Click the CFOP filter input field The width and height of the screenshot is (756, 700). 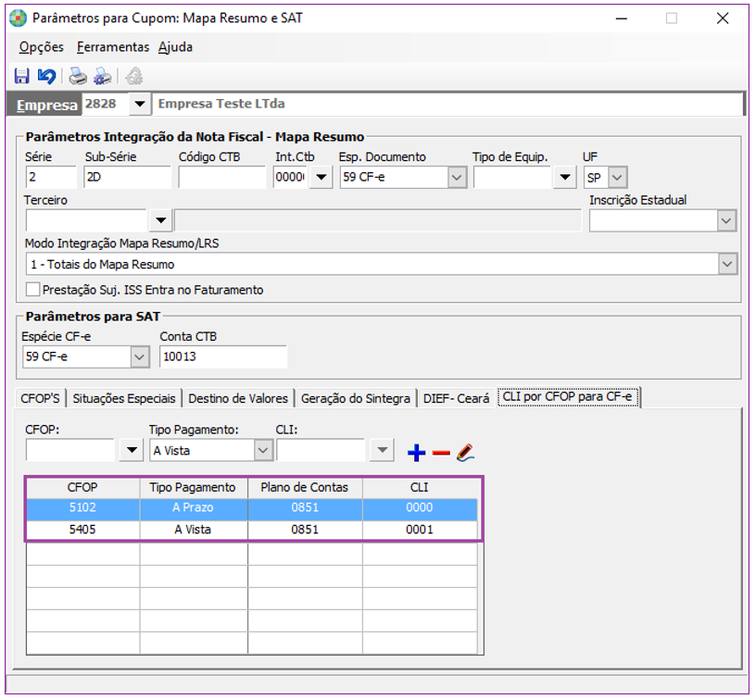coord(69,450)
